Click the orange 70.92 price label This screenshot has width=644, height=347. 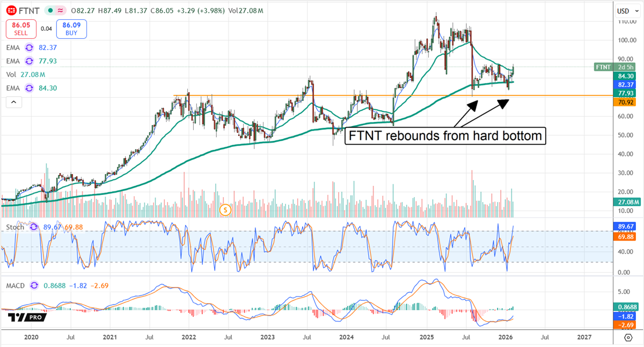(x=626, y=102)
